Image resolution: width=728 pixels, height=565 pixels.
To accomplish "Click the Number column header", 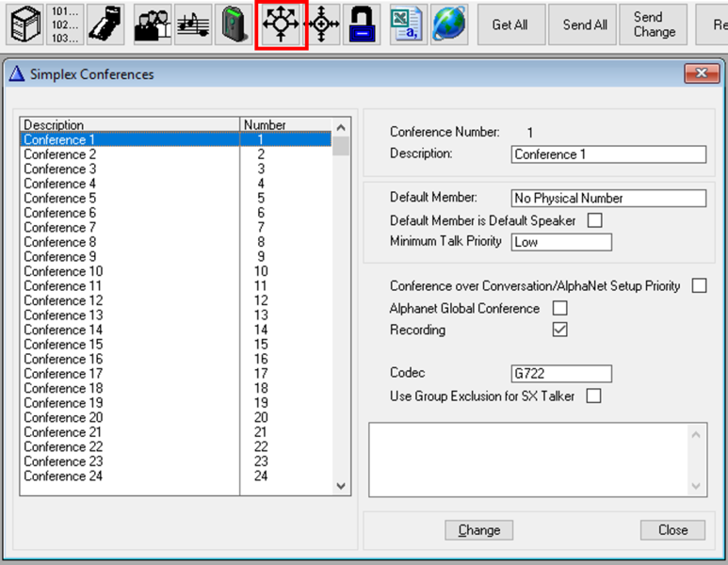I will 286,124.
